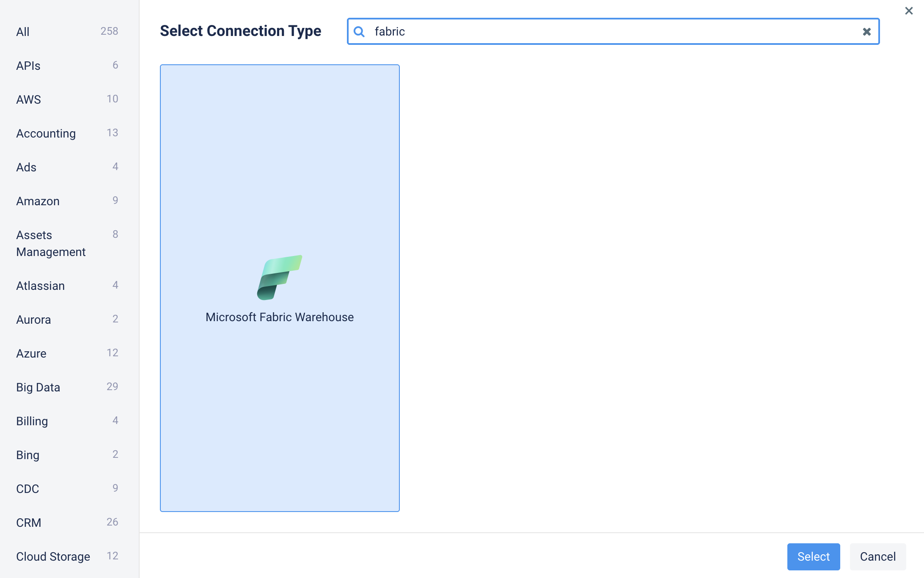Filter by CRM category
This screenshot has height=578, width=924.
67,523
